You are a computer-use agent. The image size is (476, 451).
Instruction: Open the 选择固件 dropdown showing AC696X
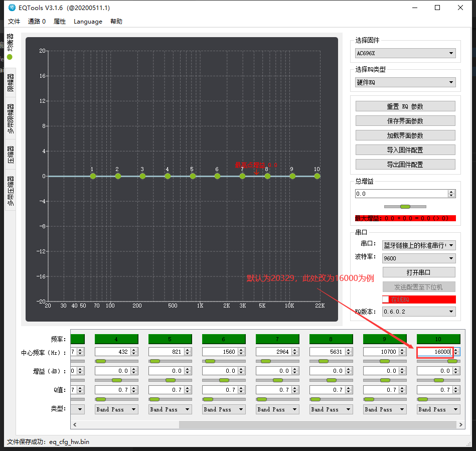click(x=405, y=53)
